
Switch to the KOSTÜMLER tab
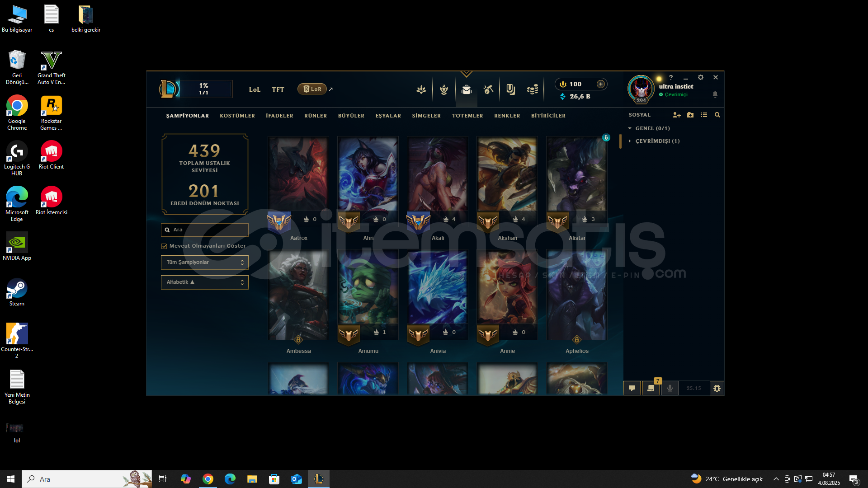coord(237,116)
